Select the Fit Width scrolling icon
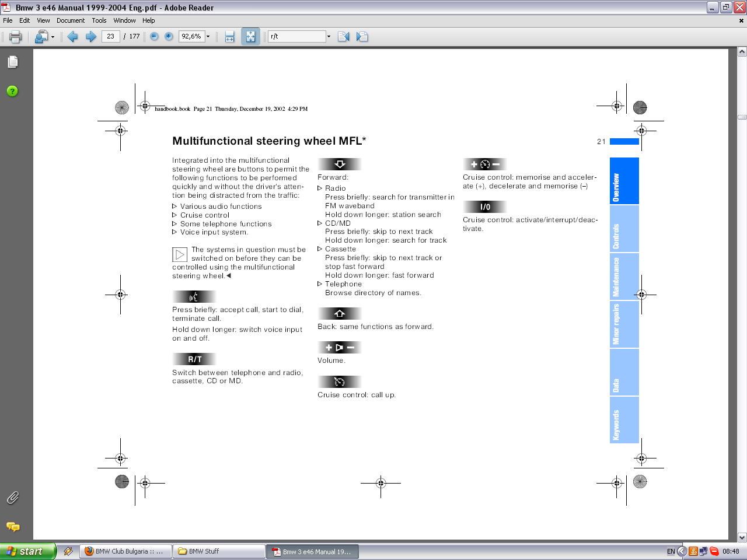 [x=229, y=37]
